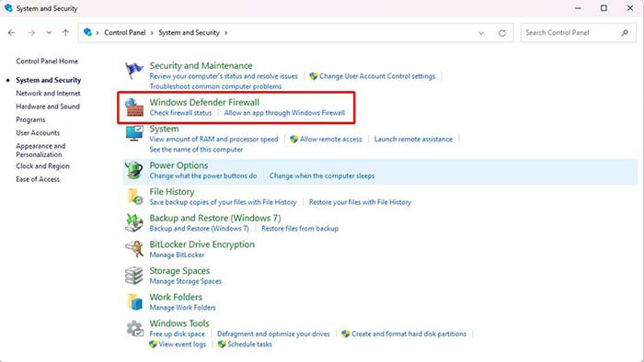This screenshot has height=362, width=644.
Task: Open Windows Defender Firewall heading
Action: point(204,103)
